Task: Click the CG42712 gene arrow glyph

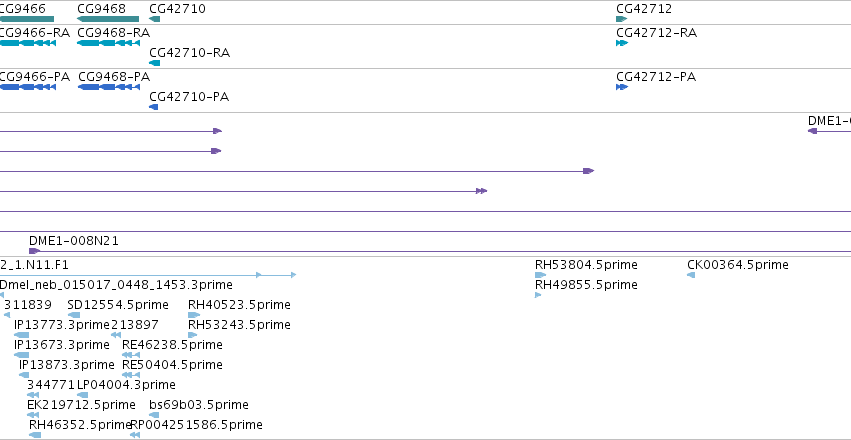Action: 621,19
